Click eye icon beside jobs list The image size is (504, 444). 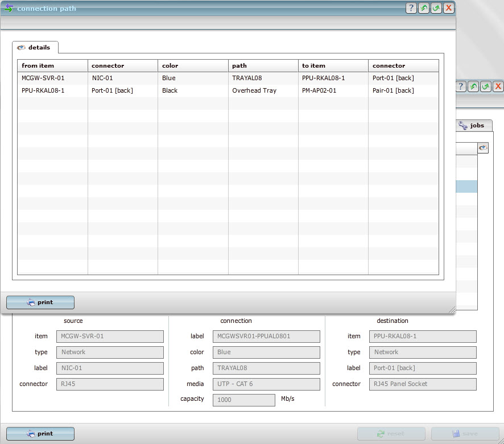pyautogui.click(x=483, y=148)
